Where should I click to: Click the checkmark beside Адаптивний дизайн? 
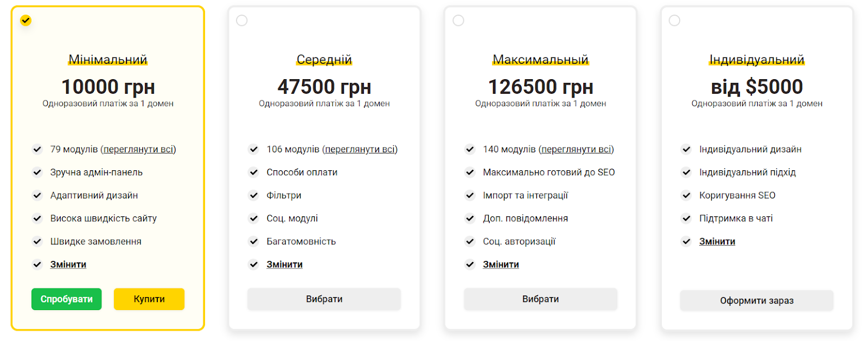(37, 195)
